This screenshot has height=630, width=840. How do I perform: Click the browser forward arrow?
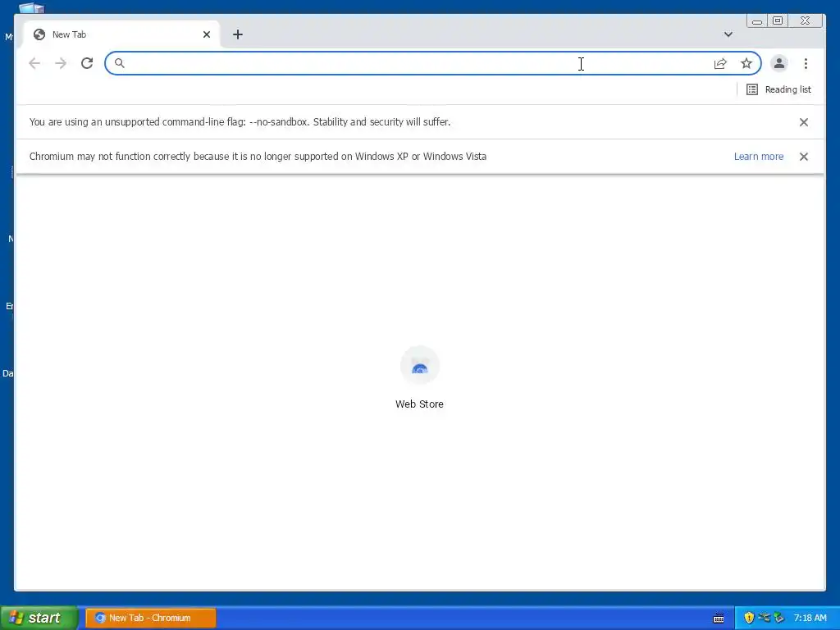tap(61, 63)
